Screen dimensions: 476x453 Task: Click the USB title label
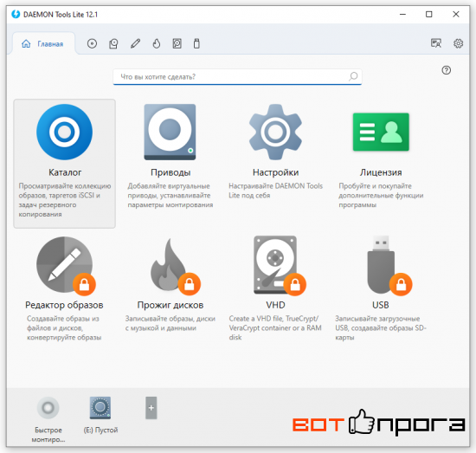381,305
